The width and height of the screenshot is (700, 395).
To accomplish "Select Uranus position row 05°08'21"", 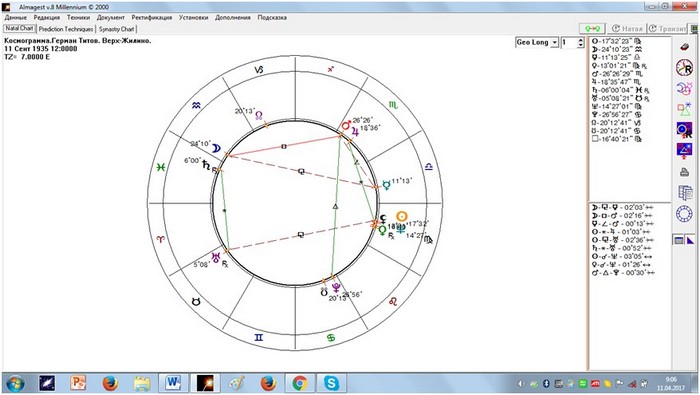I will (x=621, y=98).
